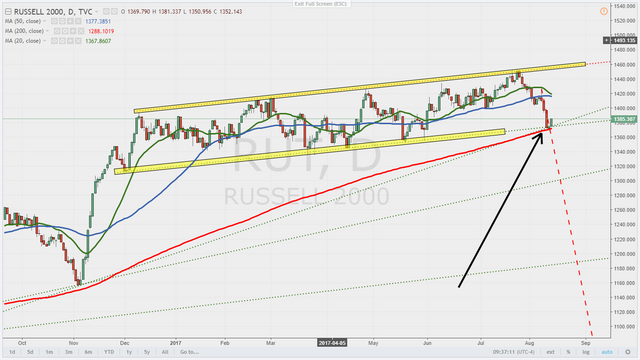Select the 3m time range
The width and height of the screenshot is (640, 360).
pos(69,352)
